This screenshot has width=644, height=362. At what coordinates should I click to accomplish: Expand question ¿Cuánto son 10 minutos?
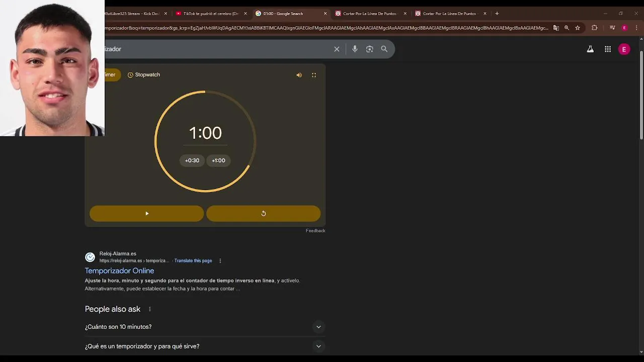coord(205,327)
